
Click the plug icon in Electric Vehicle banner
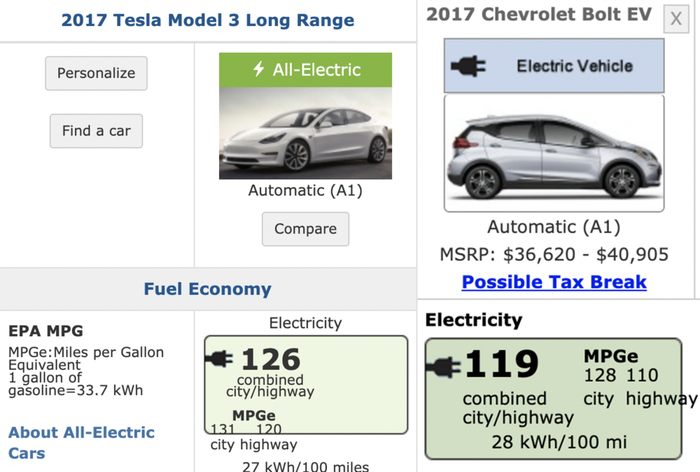(468, 67)
